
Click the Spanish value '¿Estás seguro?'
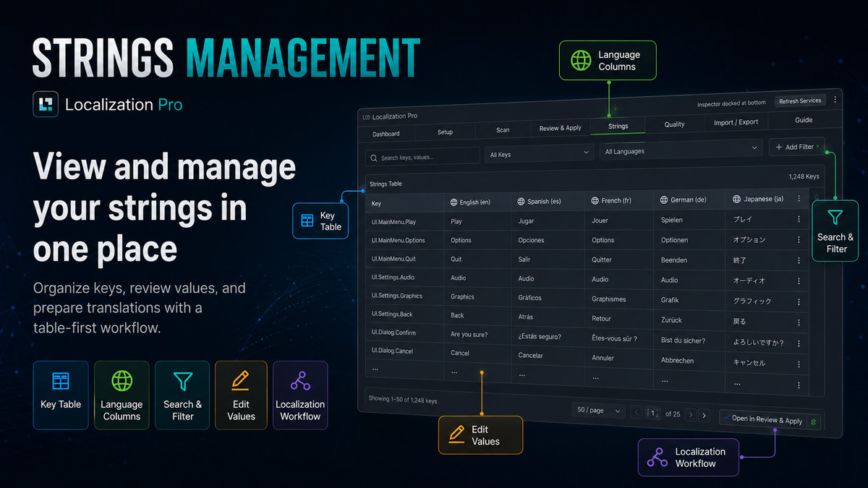(540, 337)
